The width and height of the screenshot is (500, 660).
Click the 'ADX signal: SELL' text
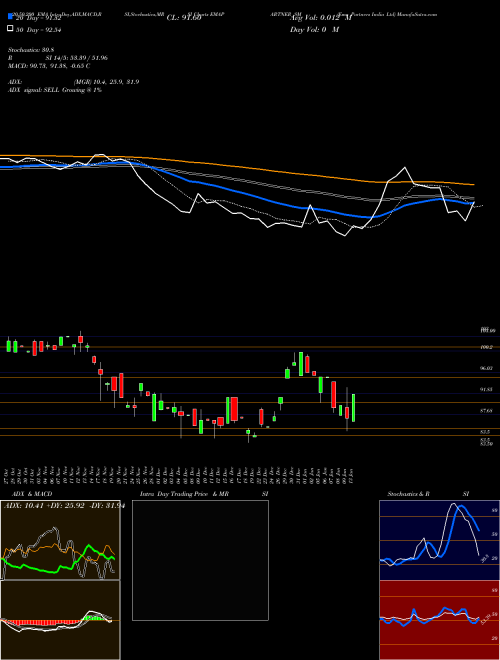tap(34, 90)
